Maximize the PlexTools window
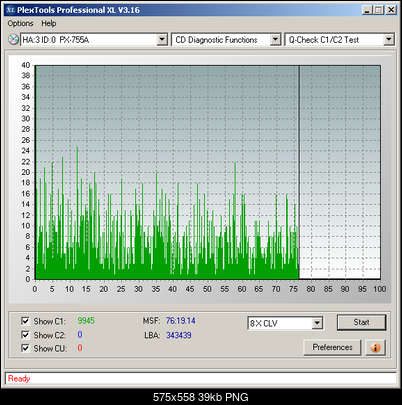 point(378,10)
